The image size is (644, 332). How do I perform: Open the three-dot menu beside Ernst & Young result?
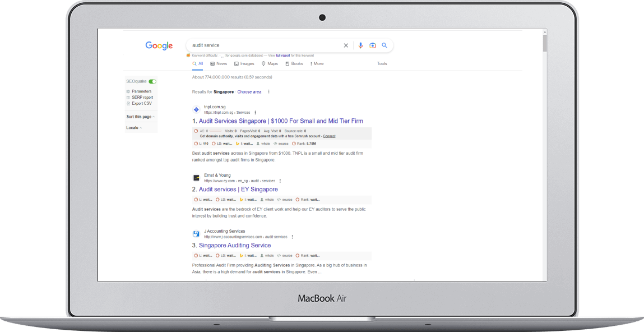point(280,181)
